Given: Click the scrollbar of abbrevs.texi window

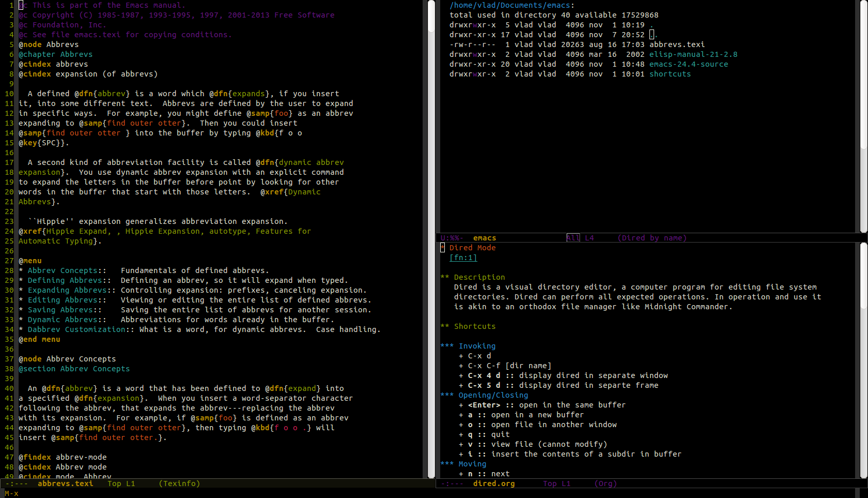Looking at the screenshot, I should coord(432,239).
